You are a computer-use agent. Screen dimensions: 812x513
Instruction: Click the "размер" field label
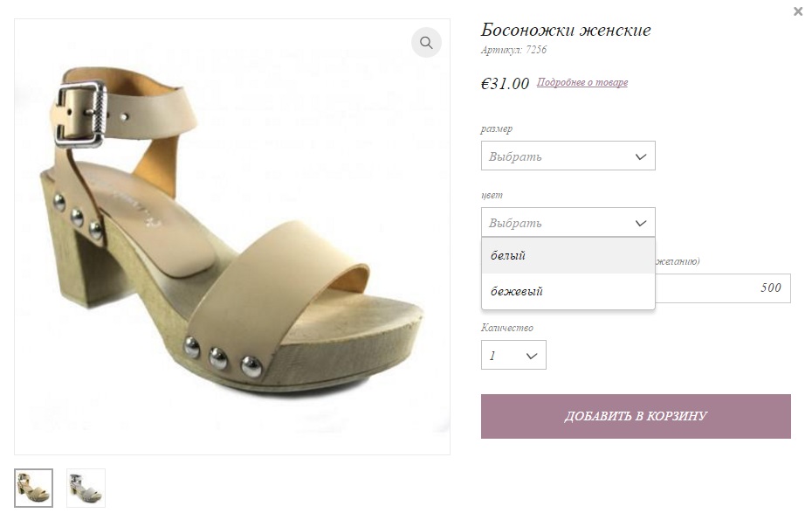point(497,129)
